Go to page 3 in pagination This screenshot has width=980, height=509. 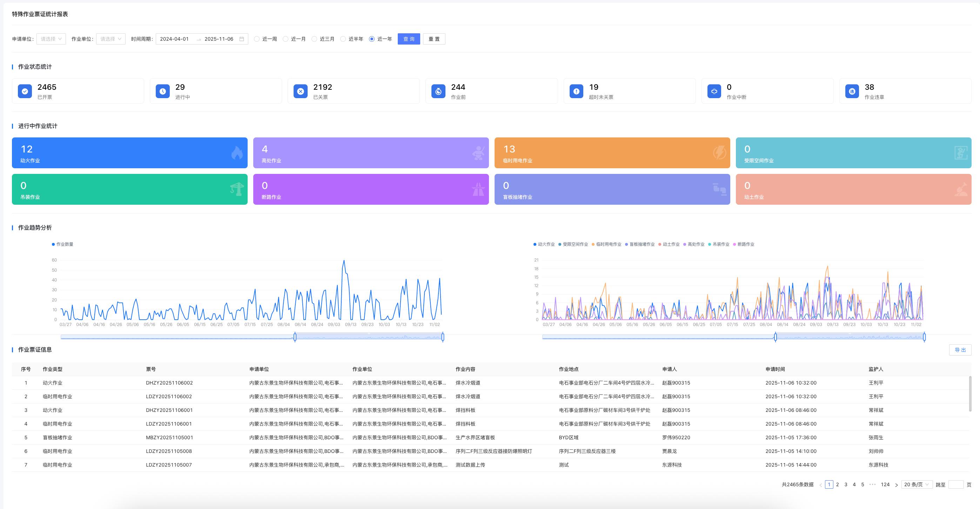(x=846, y=484)
